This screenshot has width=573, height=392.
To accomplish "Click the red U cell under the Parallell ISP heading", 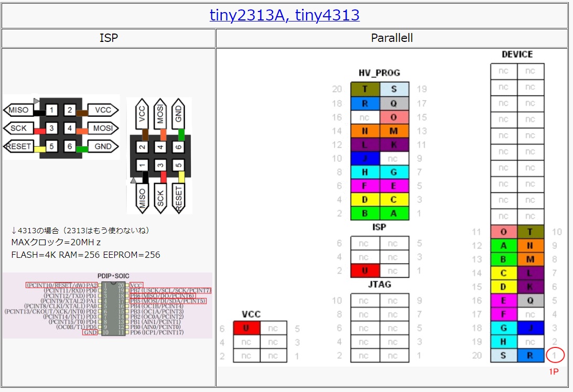I will (x=365, y=271).
